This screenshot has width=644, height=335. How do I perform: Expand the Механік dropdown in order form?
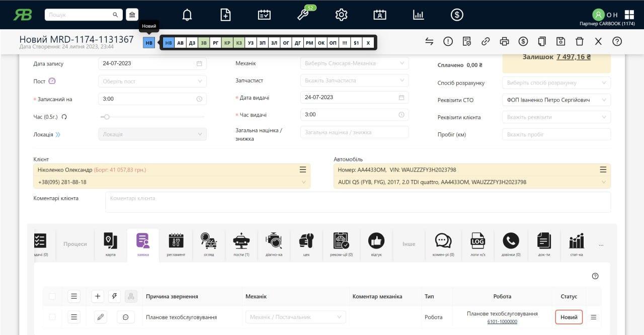[x=354, y=63]
